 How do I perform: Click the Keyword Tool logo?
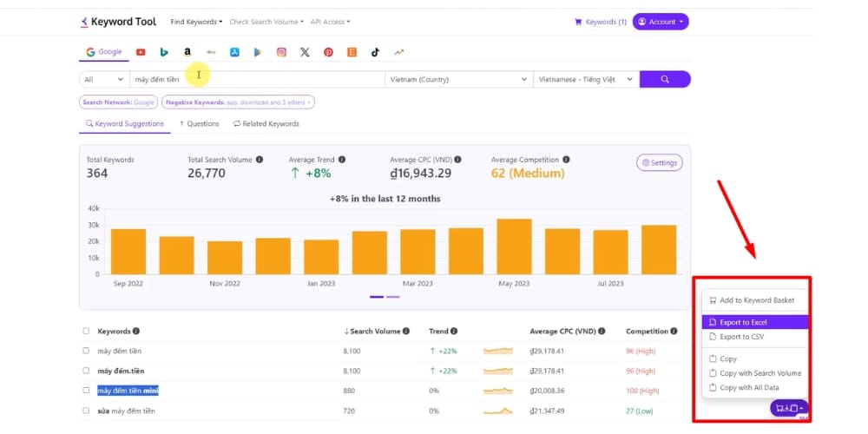click(x=118, y=23)
